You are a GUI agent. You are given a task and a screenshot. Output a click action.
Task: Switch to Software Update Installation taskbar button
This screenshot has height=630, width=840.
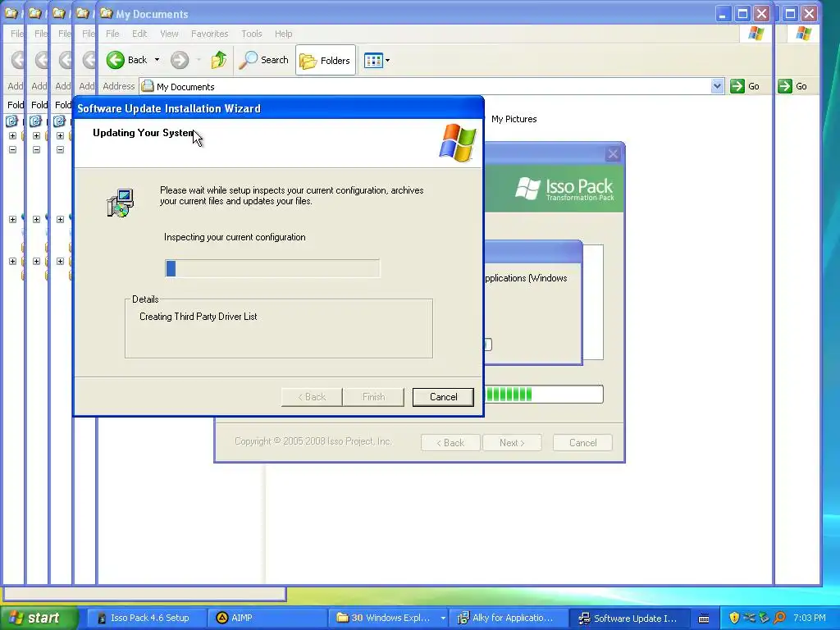[x=631, y=618]
